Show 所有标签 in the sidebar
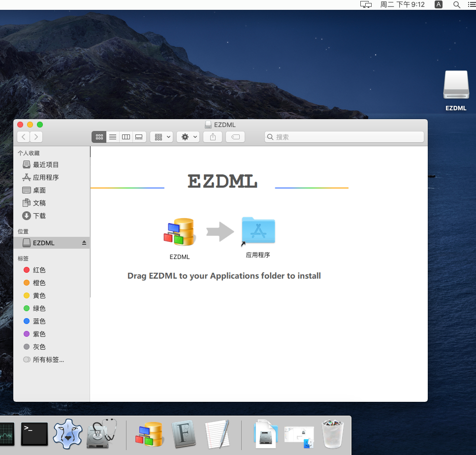476x455 pixels. pos(52,359)
